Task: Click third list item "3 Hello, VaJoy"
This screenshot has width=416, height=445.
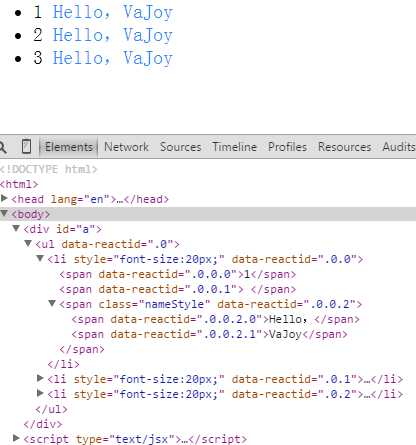Action: click(103, 58)
